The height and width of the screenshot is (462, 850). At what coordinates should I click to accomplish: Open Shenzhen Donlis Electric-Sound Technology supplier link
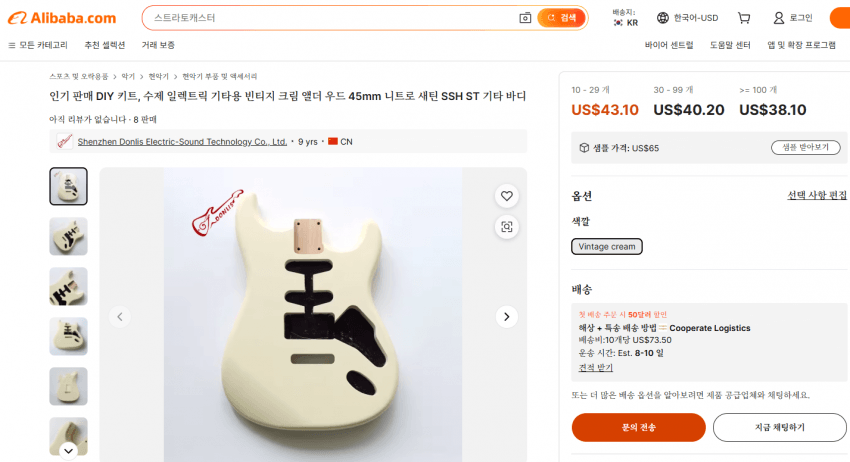pos(182,142)
